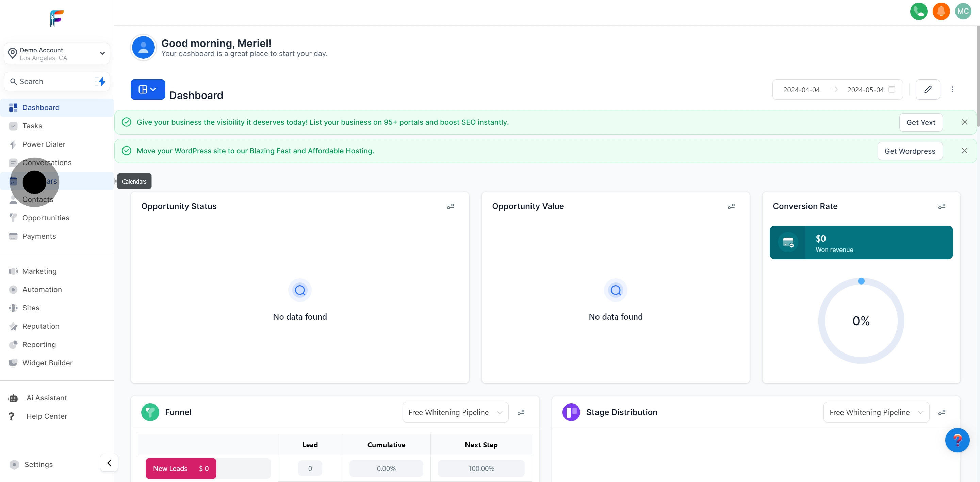
Task: Click the blue help question bubble
Action: (957, 440)
